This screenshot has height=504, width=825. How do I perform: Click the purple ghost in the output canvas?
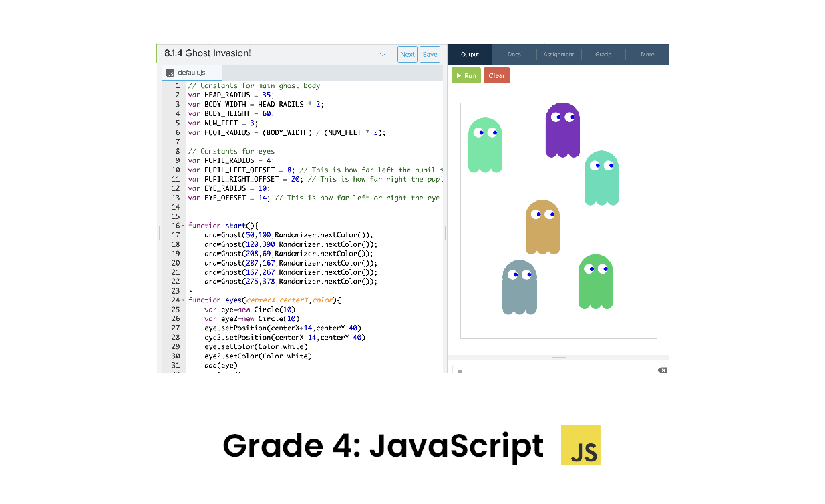pos(562,131)
